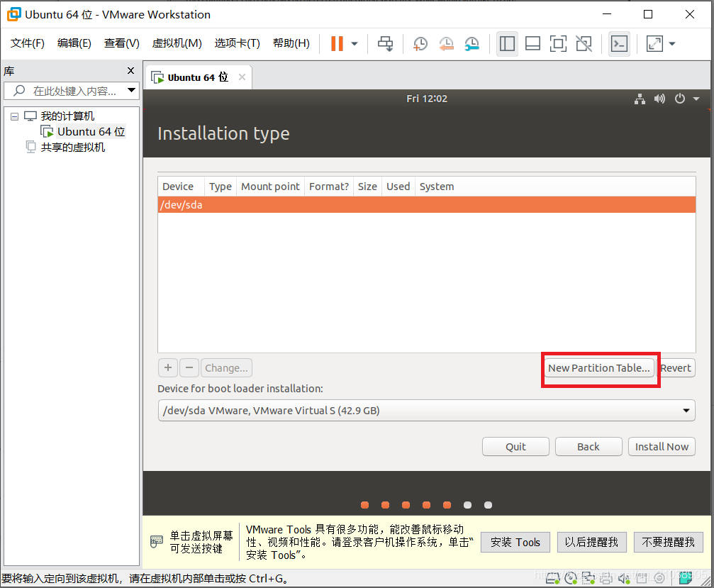Click the Quit button
The height and width of the screenshot is (588, 714).
(x=515, y=447)
